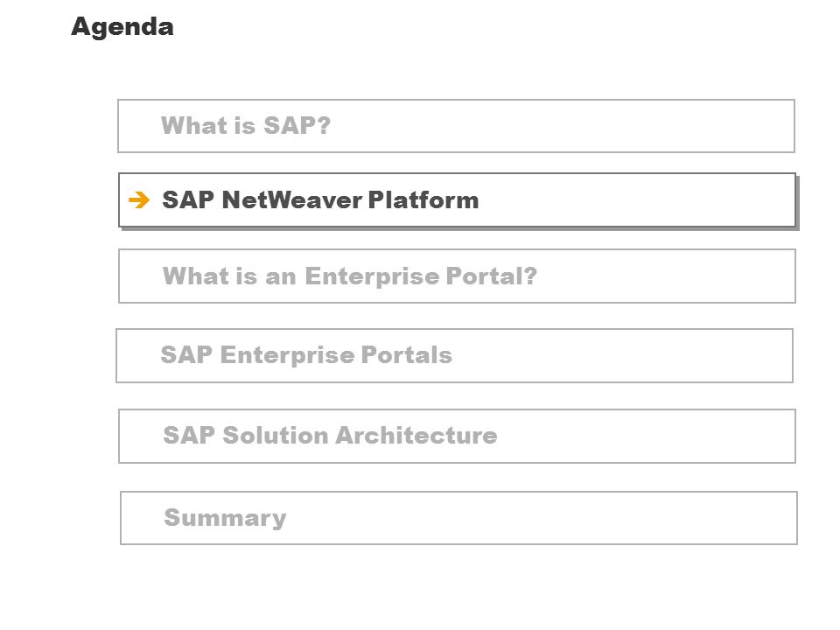The height and width of the screenshot is (630, 840).
Task: Open "What is an Enterprise Portal?" item
Action: (x=457, y=276)
